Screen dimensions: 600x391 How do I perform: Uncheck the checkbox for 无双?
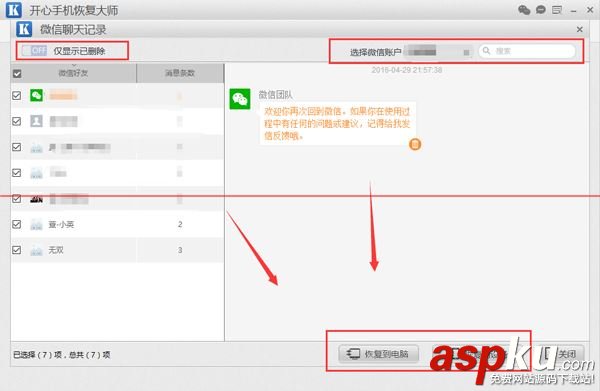[x=16, y=250]
